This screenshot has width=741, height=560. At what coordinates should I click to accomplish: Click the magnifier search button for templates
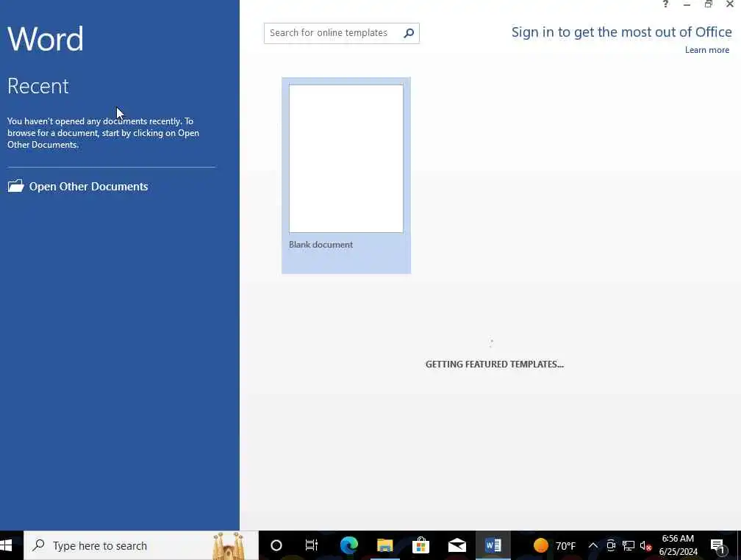[x=409, y=33]
